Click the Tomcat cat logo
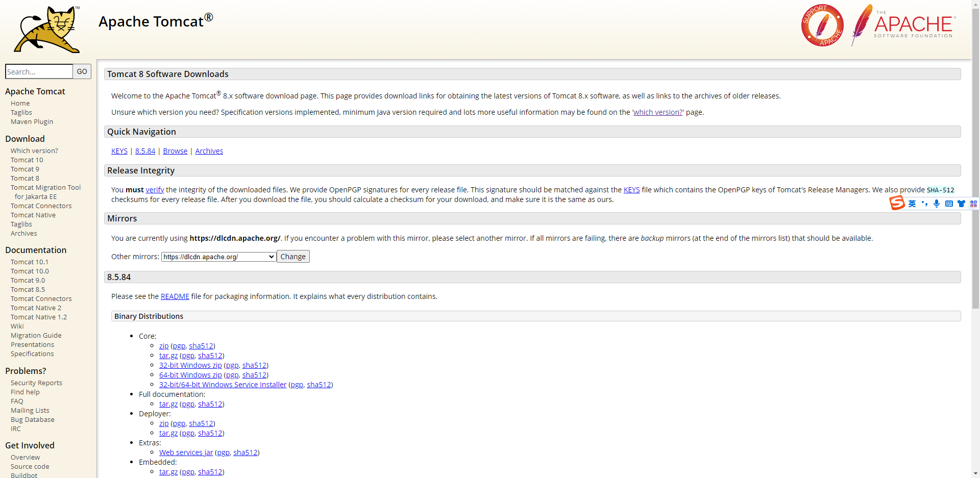Image resolution: width=980 pixels, height=478 pixels. coord(47,30)
